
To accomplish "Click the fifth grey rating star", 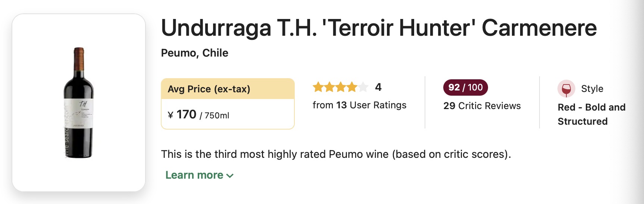I will point(363,87).
